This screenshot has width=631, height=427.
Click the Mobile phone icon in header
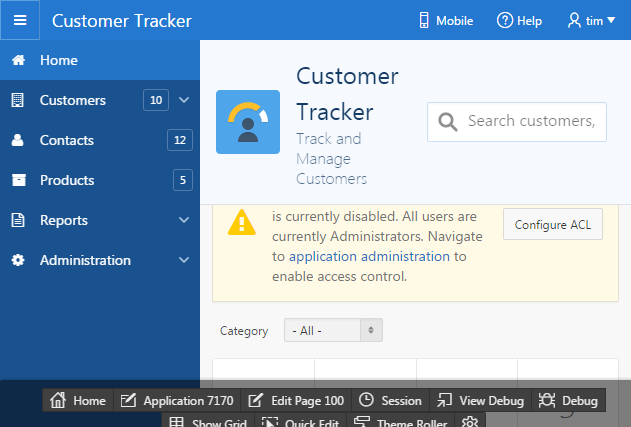[x=423, y=20]
